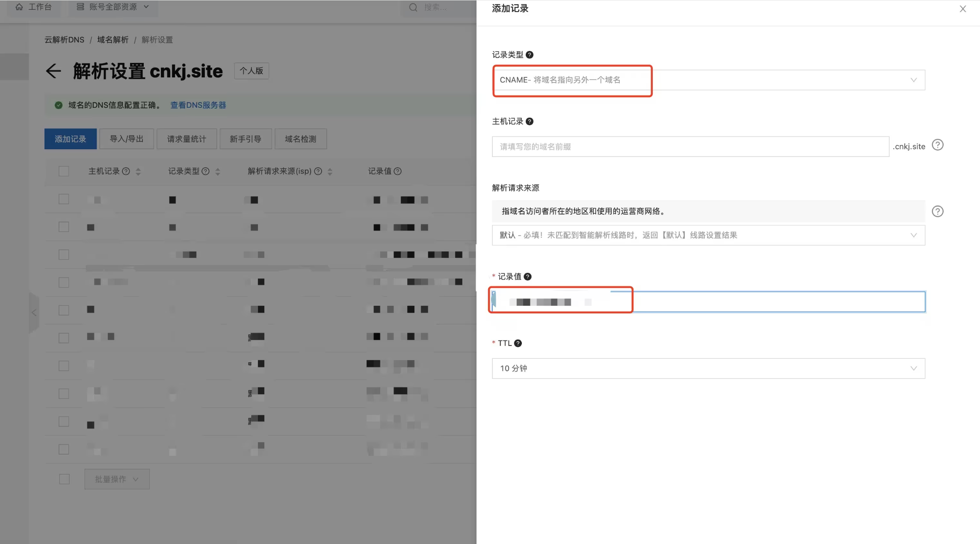Click the help icon next to 记录类型 label
980x544 pixels.
click(530, 55)
